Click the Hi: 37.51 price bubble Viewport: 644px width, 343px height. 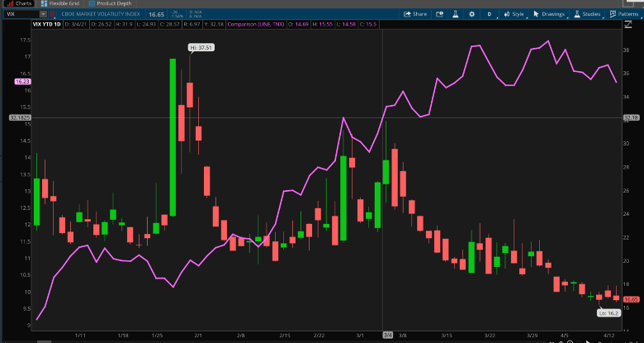pos(201,48)
